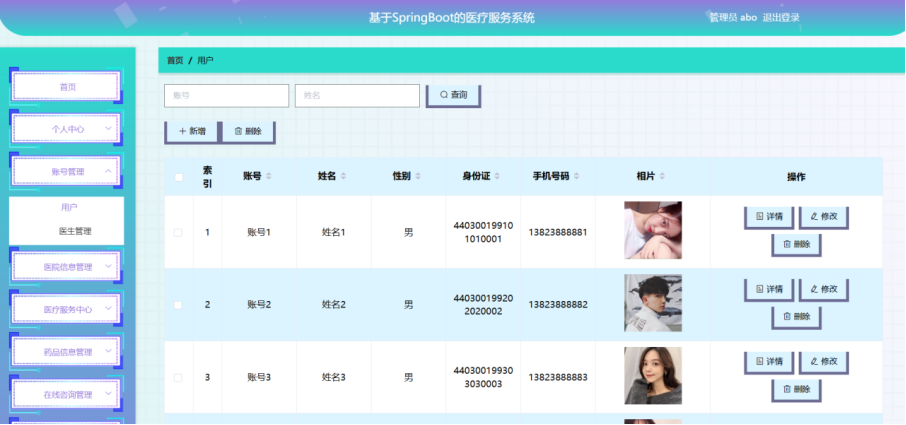Click 退出登录 logout link

(781, 17)
